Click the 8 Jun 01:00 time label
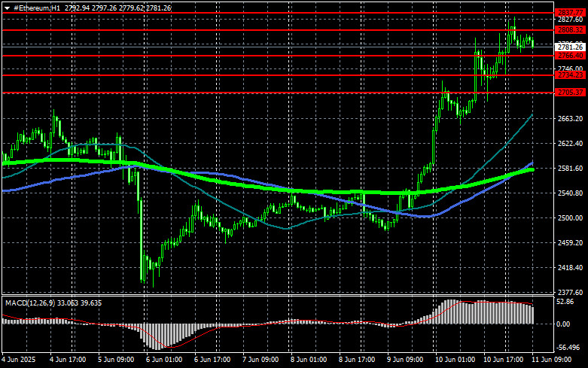 (309, 360)
